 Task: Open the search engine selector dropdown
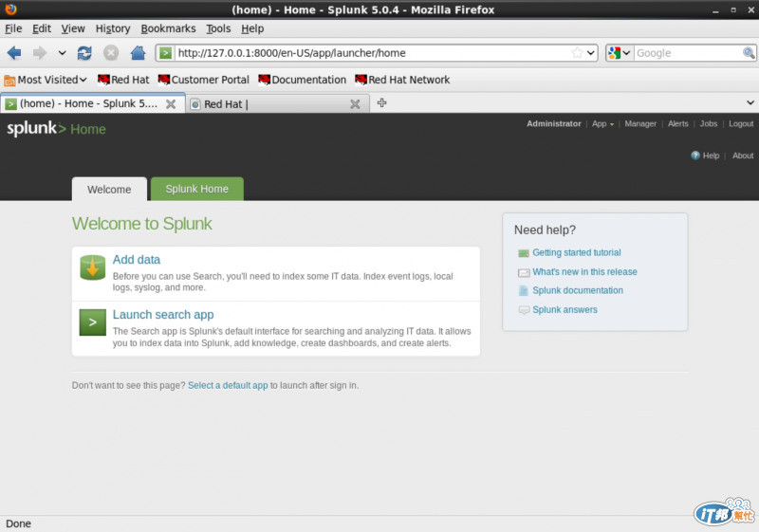click(620, 53)
